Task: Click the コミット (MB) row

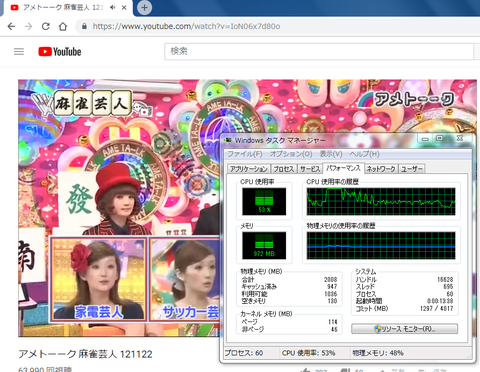Action: (x=404, y=308)
